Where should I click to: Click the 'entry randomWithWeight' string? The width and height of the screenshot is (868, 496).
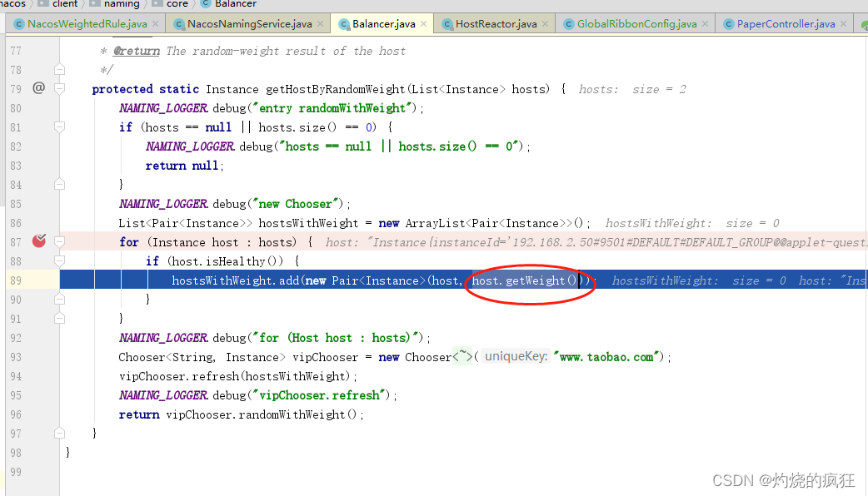[334, 108]
